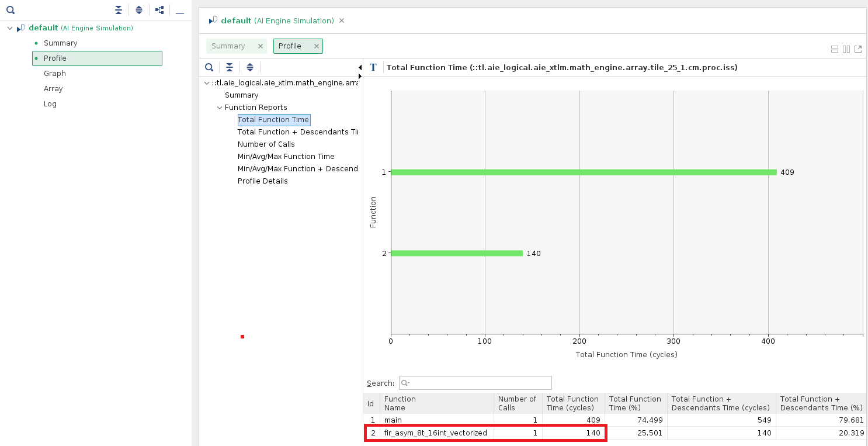Click the T filter icon beside chart title

[x=373, y=67]
